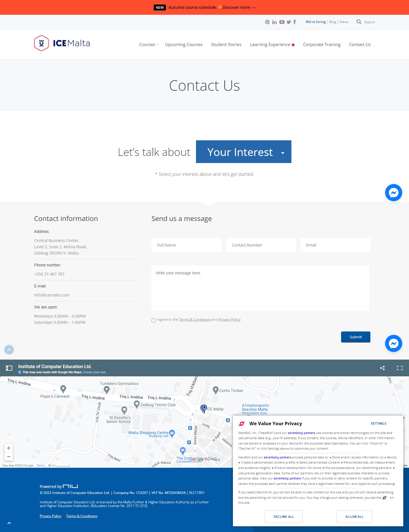Click the search magnifier icon
409x532 pixels.
click(x=359, y=22)
